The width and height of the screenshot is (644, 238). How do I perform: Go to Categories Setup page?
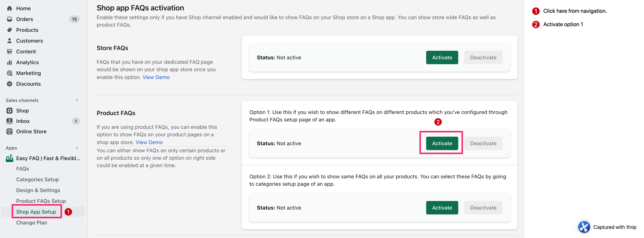[x=37, y=179]
